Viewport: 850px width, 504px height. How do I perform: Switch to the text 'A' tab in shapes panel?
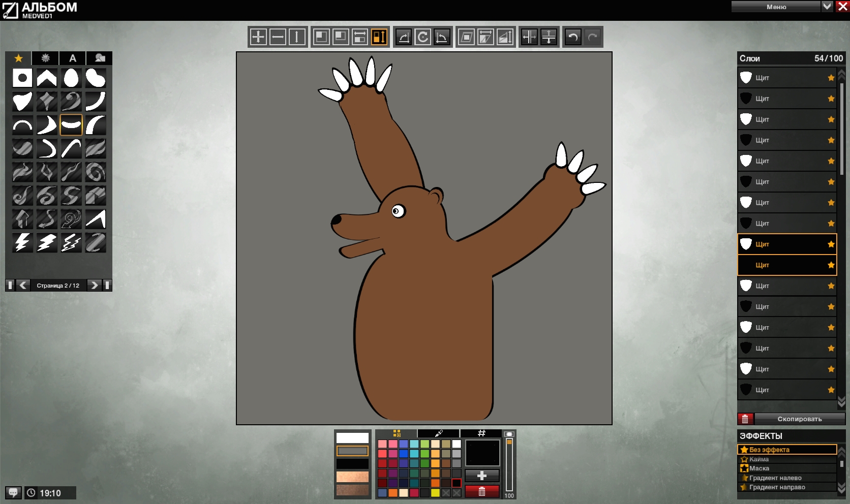click(73, 58)
